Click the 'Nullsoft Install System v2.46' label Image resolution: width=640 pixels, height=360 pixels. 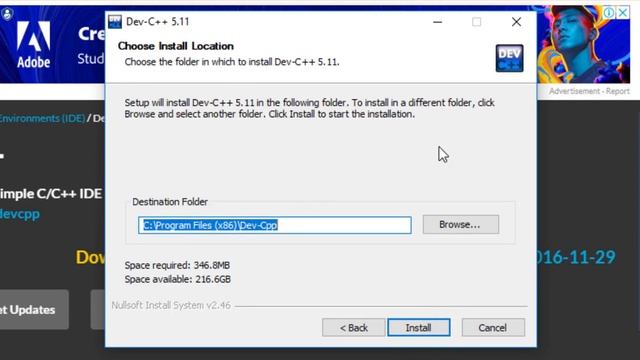pyautogui.click(x=171, y=305)
